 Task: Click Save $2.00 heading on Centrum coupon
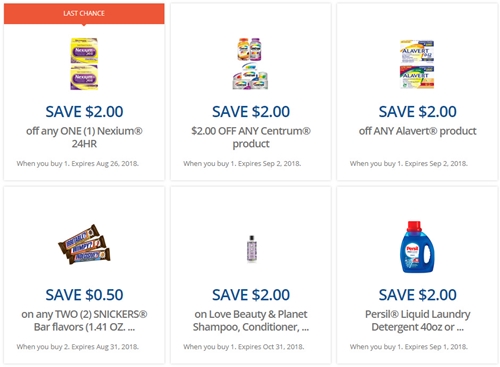(x=251, y=112)
